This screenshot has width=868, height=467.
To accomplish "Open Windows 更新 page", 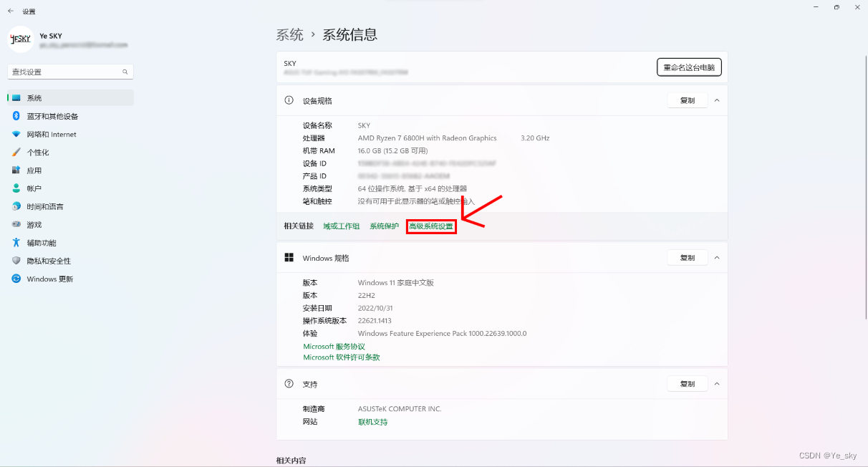I will [x=70, y=279].
